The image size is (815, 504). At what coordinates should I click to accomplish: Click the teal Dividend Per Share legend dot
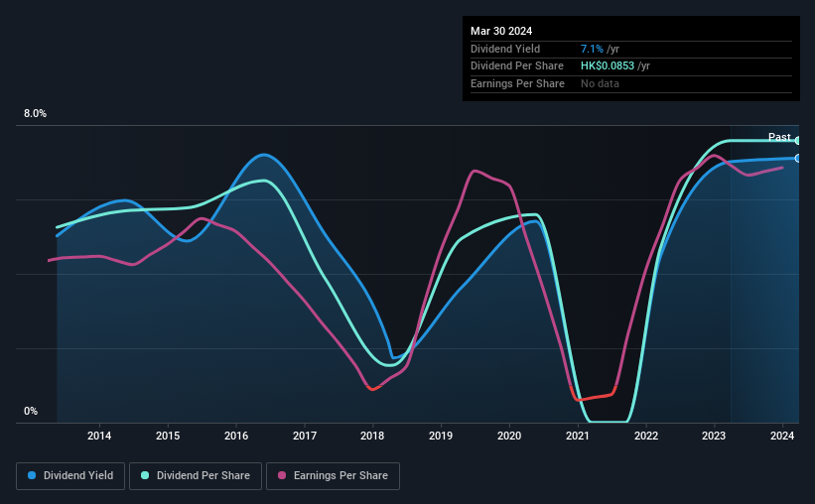click(145, 475)
